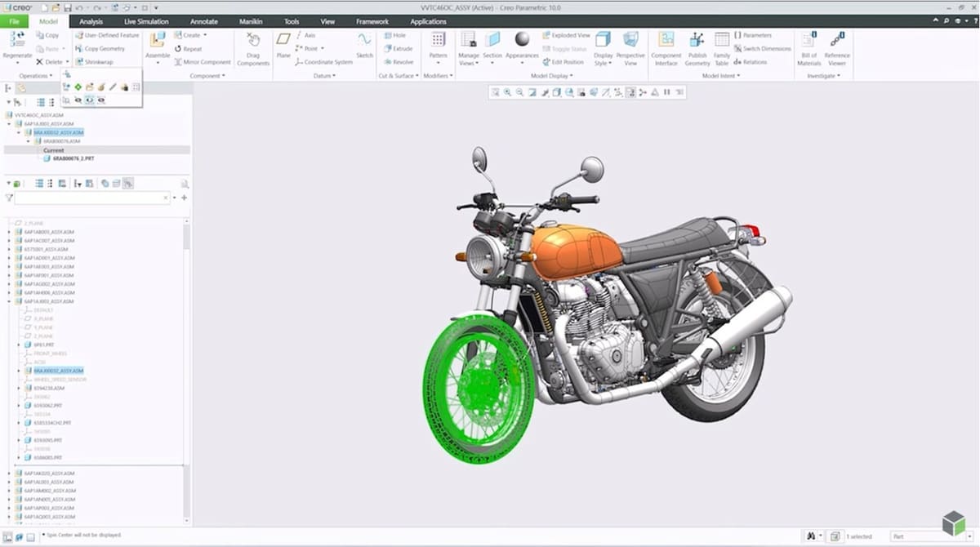Image resolution: width=980 pixels, height=547 pixels.
Task: Click User-Defined Feature
Action: pyautogui.click(x=107, y=35)
